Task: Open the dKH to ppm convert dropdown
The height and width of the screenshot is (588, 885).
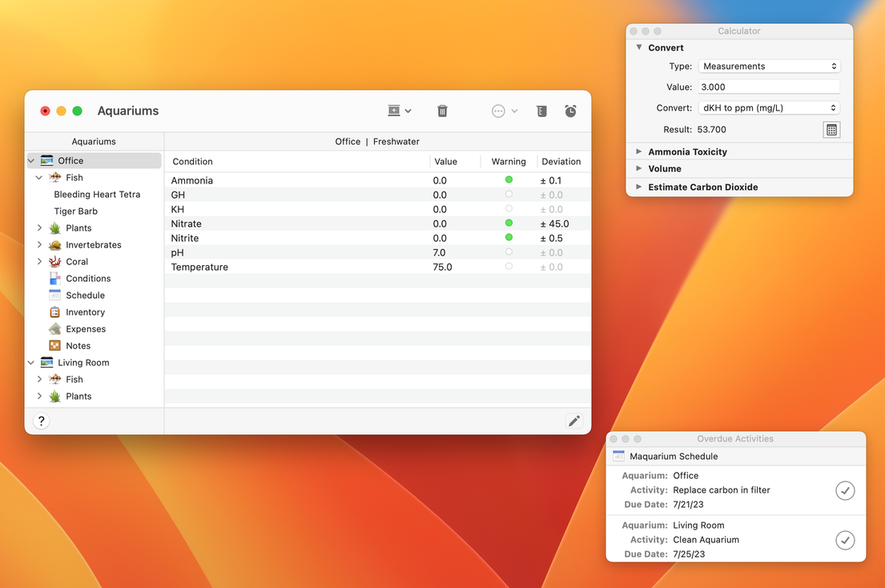Action: [x=769, y=108]
